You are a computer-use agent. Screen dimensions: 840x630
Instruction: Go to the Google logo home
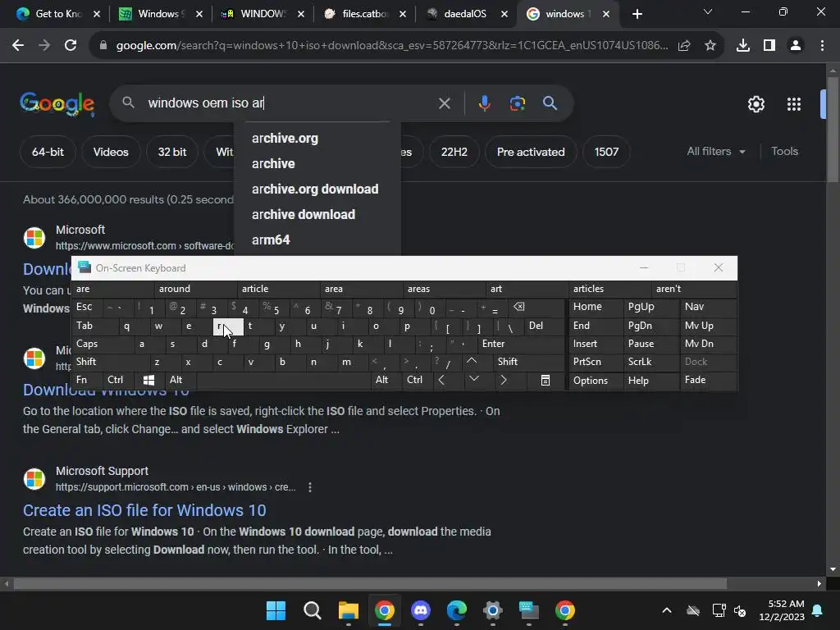[57, 104]
